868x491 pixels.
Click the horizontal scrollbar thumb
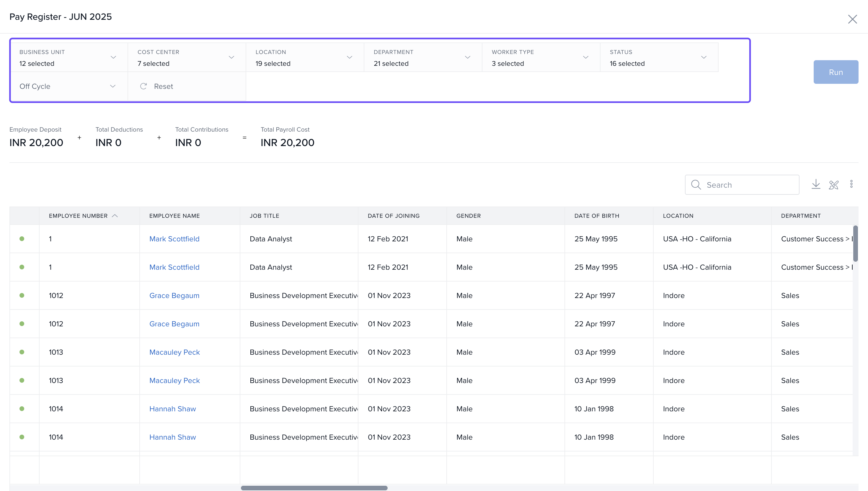(314, 488)
